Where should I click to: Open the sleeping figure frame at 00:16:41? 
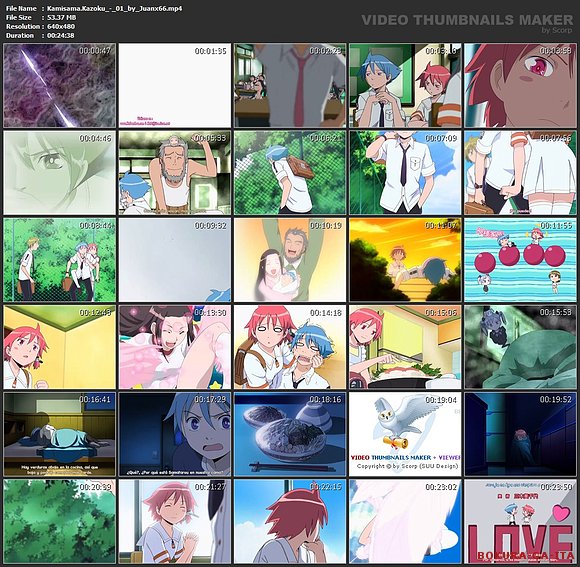coord(60,434)
